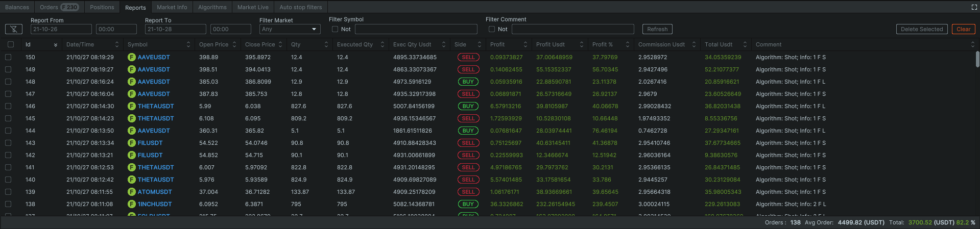
Task: Open the Filter Market dropdown
Action: (290, 30)
